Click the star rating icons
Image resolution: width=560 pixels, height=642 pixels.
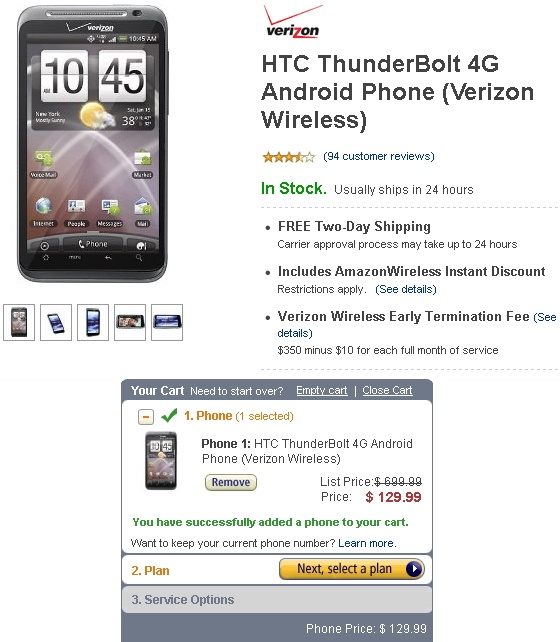[289, 157]
